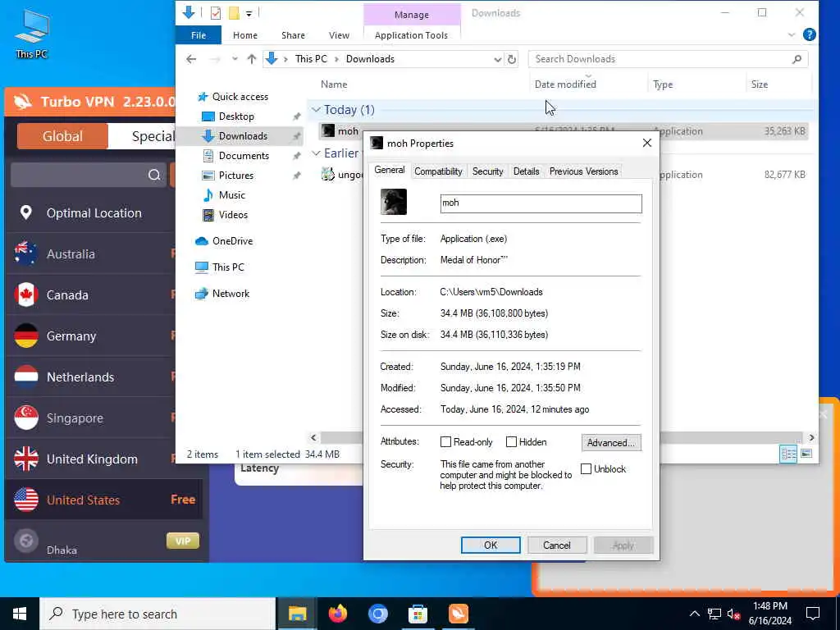Choose the United Kingdom flag server
The height and width of the screenshot is (630, 840).
pyautogui.click(x=26, y=459)
